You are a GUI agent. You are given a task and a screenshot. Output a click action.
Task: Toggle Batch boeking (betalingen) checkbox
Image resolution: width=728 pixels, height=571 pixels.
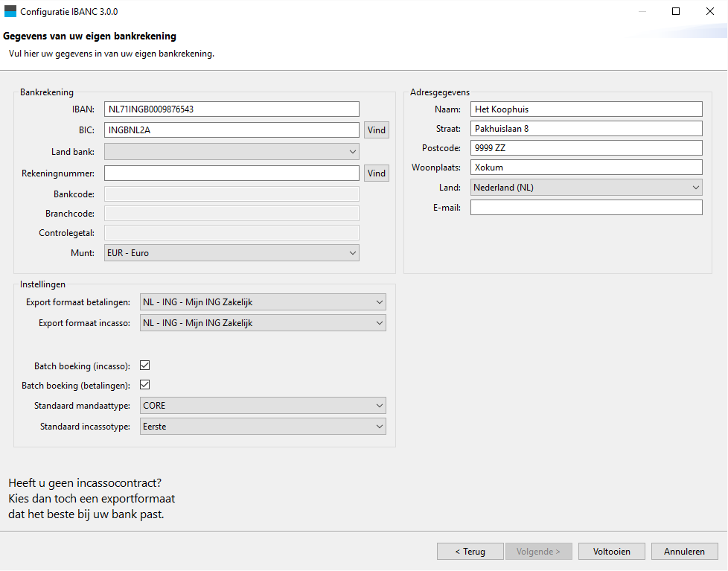coord(145,385)
